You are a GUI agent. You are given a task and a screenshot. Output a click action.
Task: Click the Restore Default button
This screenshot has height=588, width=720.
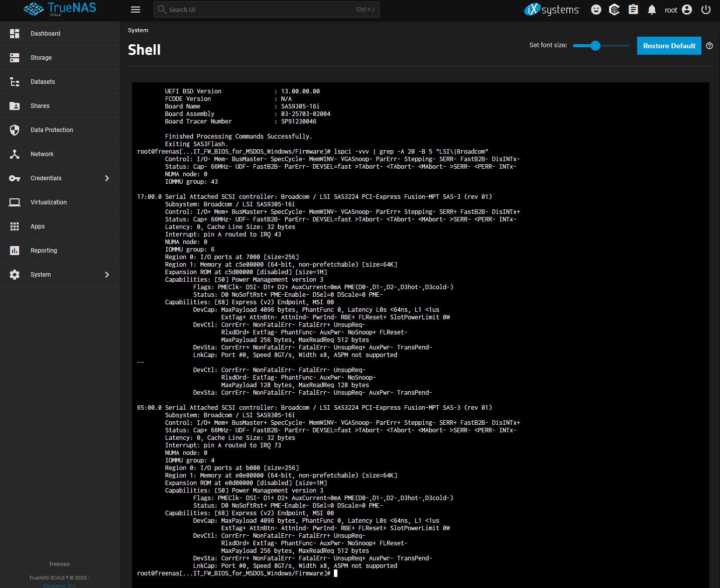(x=669, y=46)
